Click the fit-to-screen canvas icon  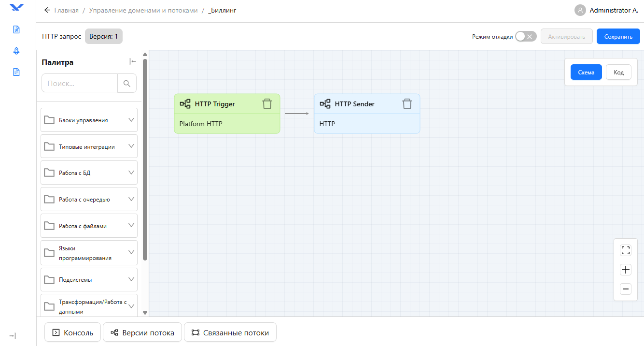pyautogui.click(x=626, y=250)
